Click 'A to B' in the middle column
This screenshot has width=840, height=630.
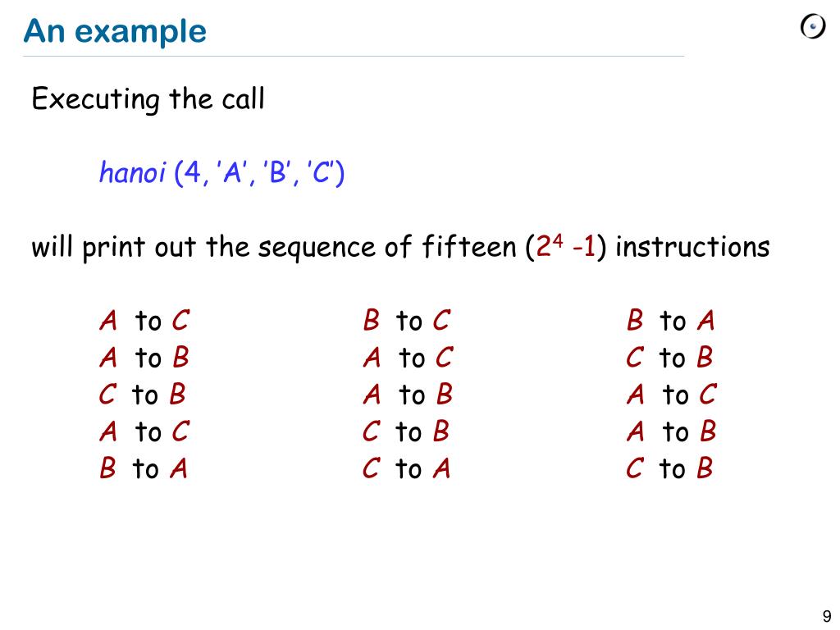coord(408,395)
